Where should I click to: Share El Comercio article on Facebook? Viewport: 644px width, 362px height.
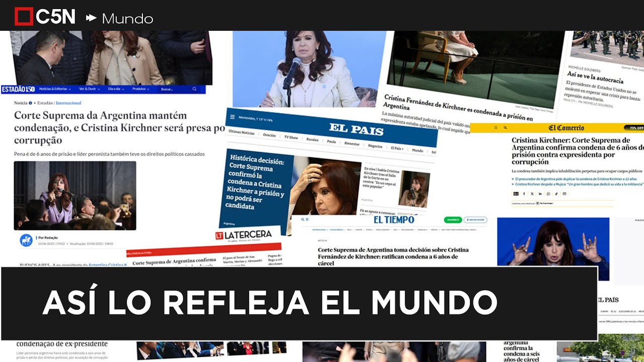pos(524,194)
